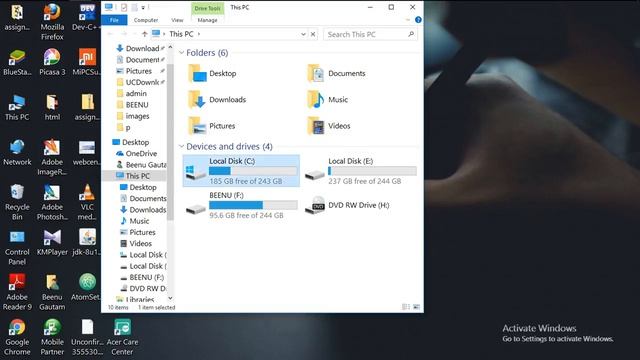Image resolution: width=640 pixels, height=360 pixels.
Task: Select UCDownloads in Quick access list
Action: coord(138,82)
